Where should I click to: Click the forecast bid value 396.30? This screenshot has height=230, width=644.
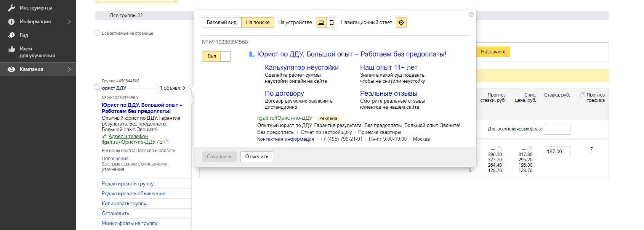(495, 154)
